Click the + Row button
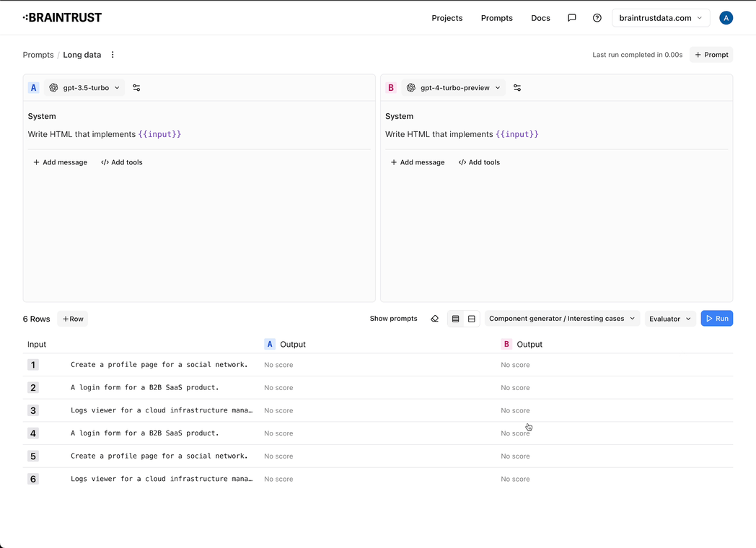Viewport: 756px width, 548px height. (73, 319)
